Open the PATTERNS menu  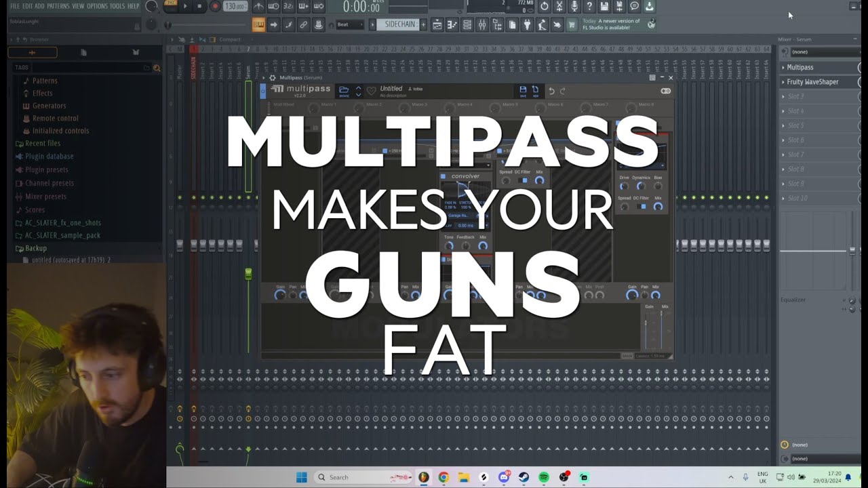[x=58, y=6]
